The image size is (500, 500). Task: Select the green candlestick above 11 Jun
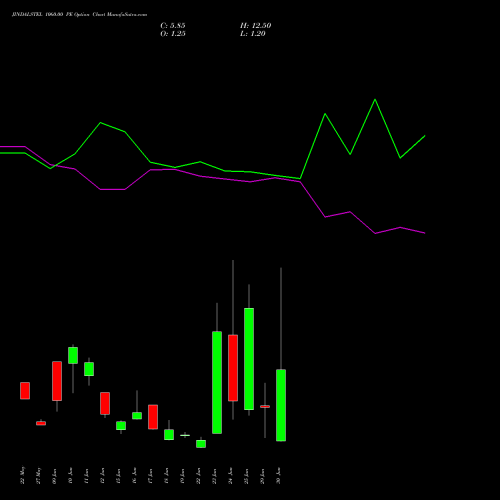click(89, 369)
